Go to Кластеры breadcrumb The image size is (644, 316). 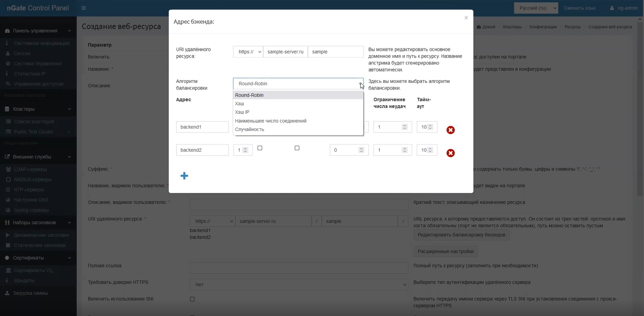pyautogui.click(x=512, y=27)
